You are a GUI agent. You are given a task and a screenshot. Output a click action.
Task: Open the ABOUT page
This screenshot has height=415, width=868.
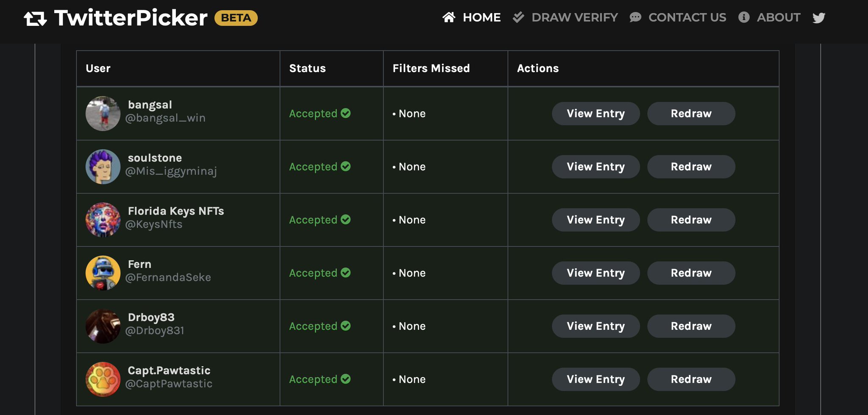779,17
